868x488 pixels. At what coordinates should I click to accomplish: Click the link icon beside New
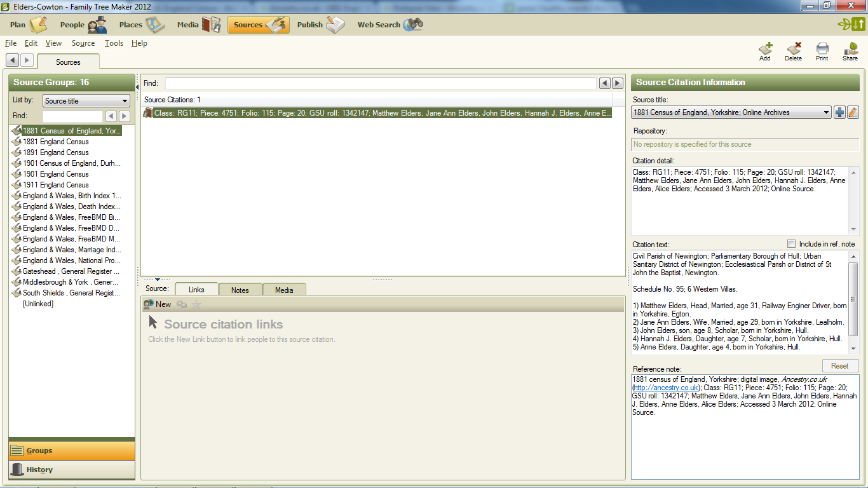[182, 304]
